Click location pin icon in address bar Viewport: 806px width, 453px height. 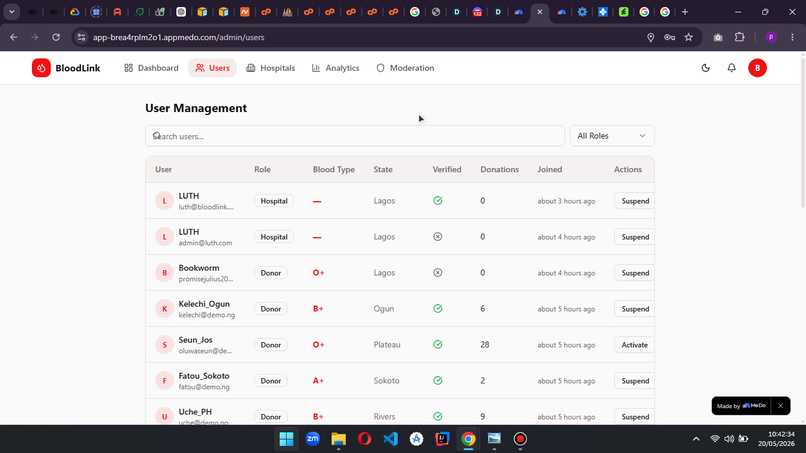coord(650,37)
